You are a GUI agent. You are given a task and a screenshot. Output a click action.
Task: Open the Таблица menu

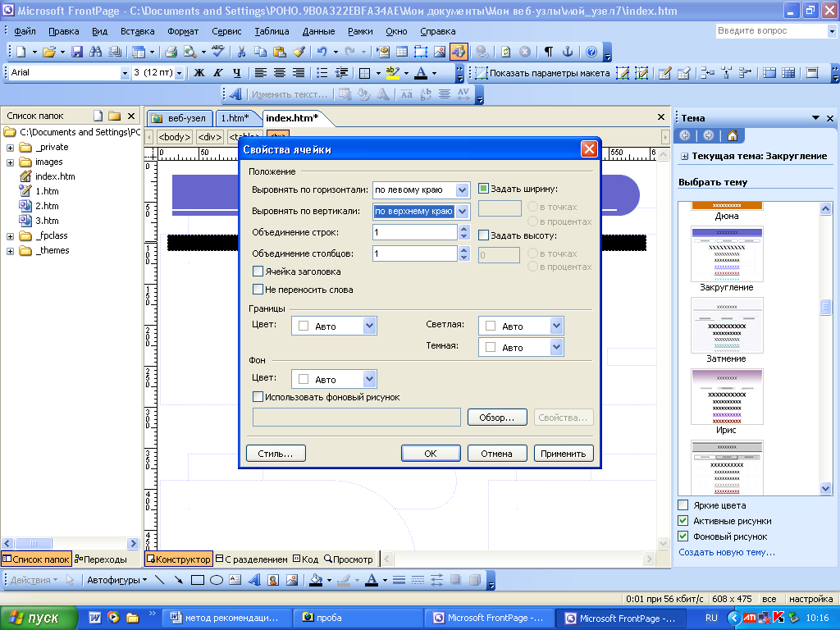point(272,31)
